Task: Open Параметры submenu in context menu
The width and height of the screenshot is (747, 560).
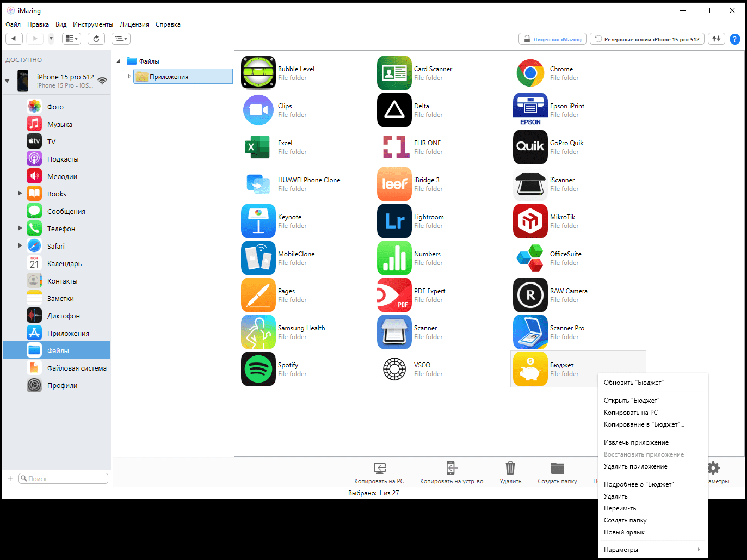Action: [x=653, y=550]
